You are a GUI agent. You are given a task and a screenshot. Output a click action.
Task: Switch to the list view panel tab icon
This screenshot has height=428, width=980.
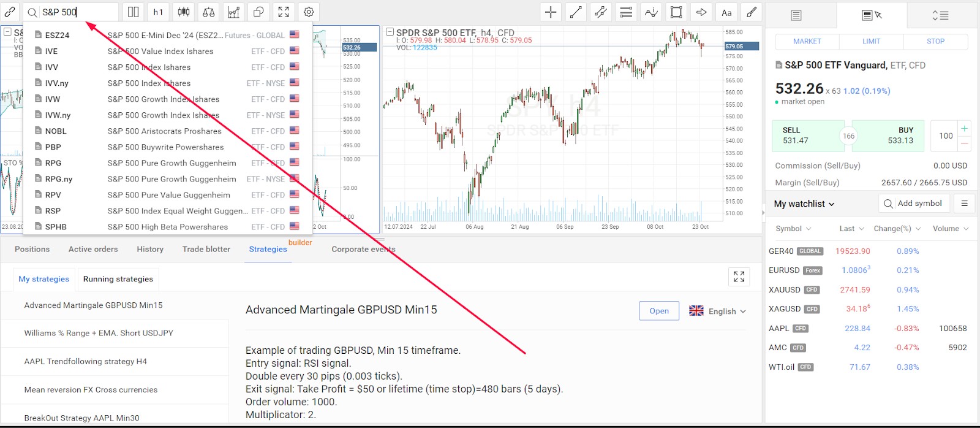click(x=796, y=15)
